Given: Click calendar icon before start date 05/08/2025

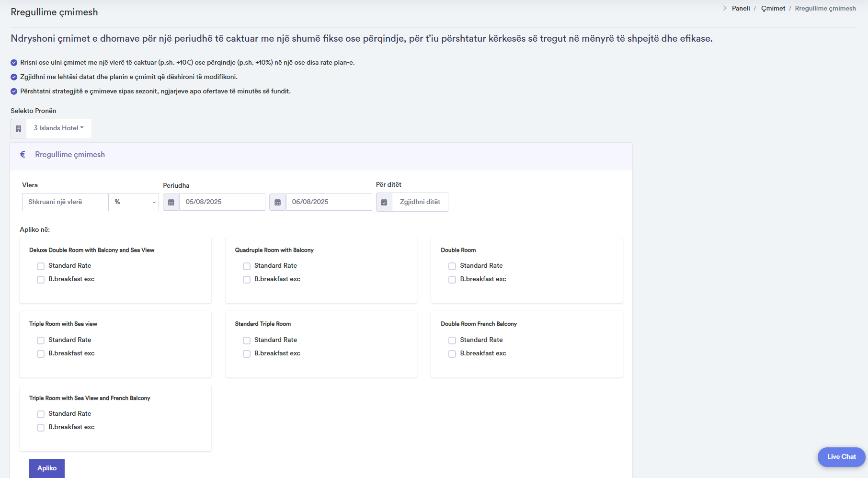Looking at the screenshot, I should (x=171, y=202).
